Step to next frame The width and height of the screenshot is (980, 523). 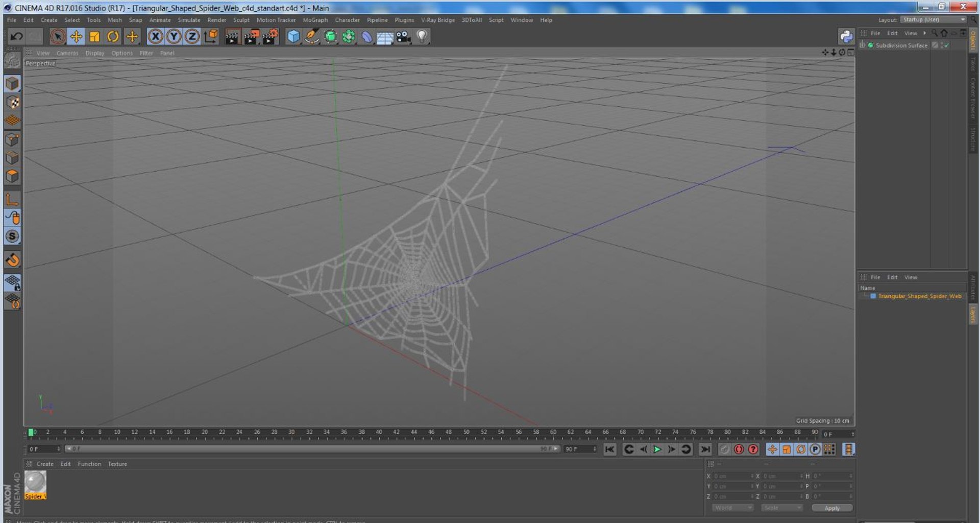(672, 449)
